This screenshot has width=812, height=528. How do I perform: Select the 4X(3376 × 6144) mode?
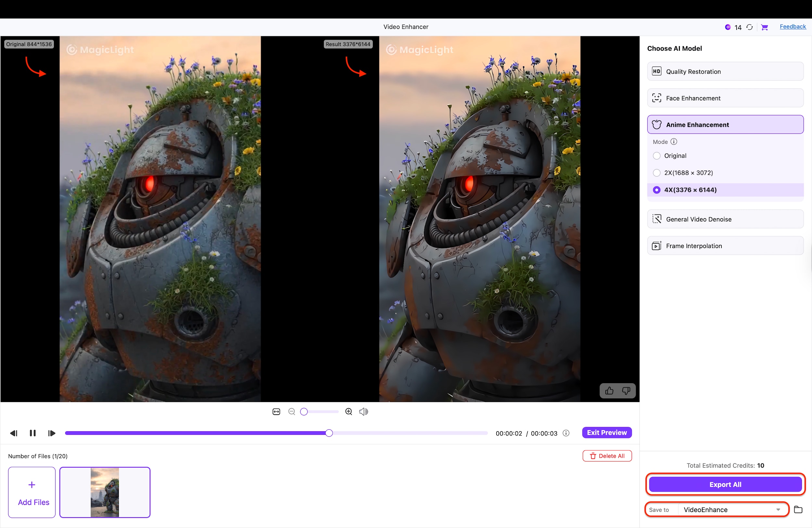(656, 190)
